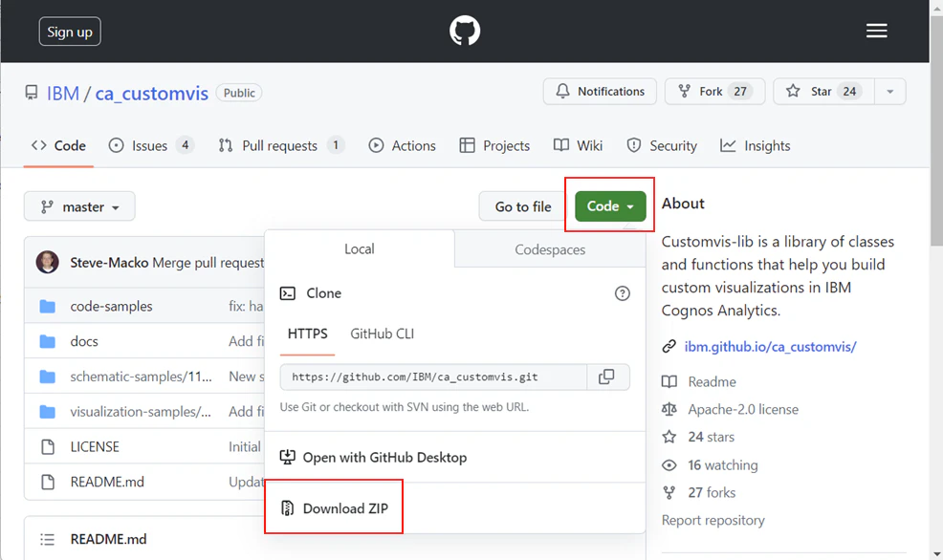Switch to the Wiki tab
Screen dimensions: 943x560
click(x=578, y=145)
